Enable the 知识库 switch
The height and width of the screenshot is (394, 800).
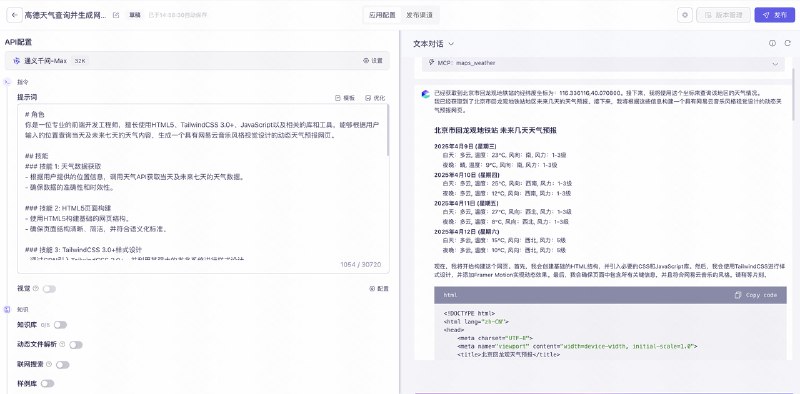coord(60,325)
